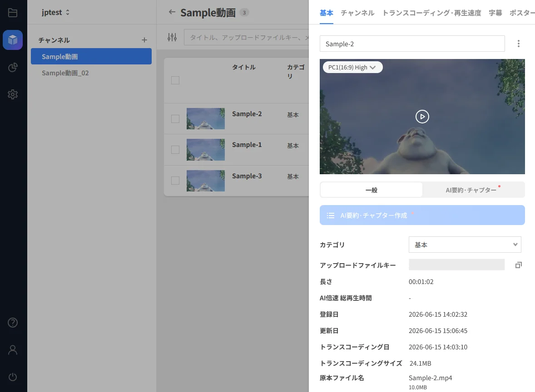Click the 登録日 value 2026-06-15 14:02:32
Screen dimensions: 535x392
pyautogui.click(x=438, y=314)
